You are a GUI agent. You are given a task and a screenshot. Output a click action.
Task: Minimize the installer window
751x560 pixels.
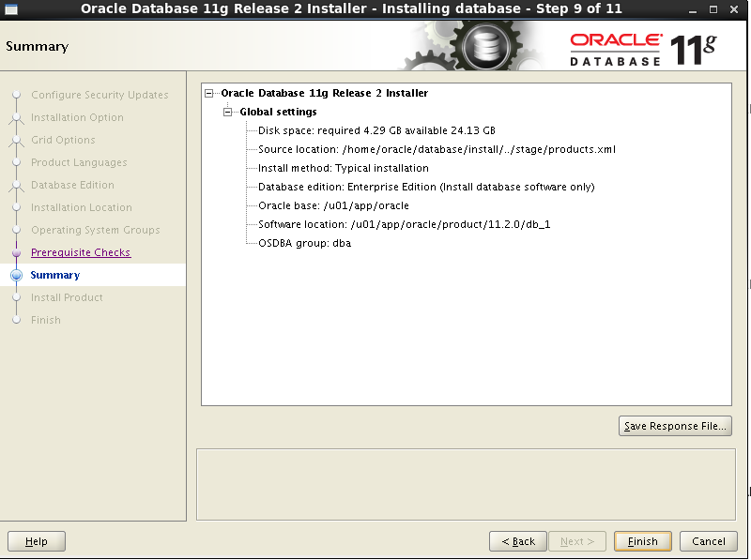(693, 9)
